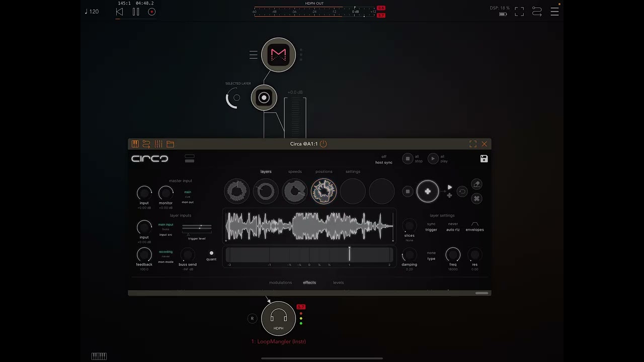
Task: Toggle host fullscreen icon in top bar
Action: [519, 12]
